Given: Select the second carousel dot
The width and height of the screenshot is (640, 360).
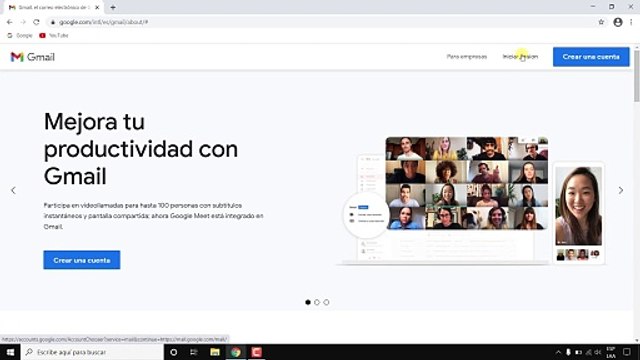Looking at the screenshot, I should pyautogui.click(x=317, y=302).
